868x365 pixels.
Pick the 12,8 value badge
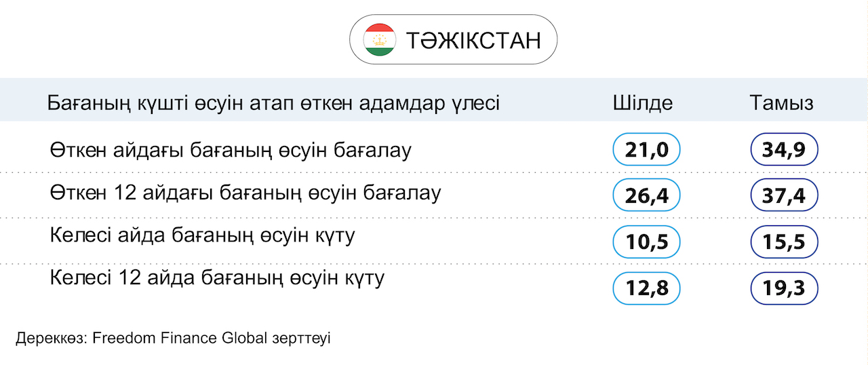coord(646,288)
